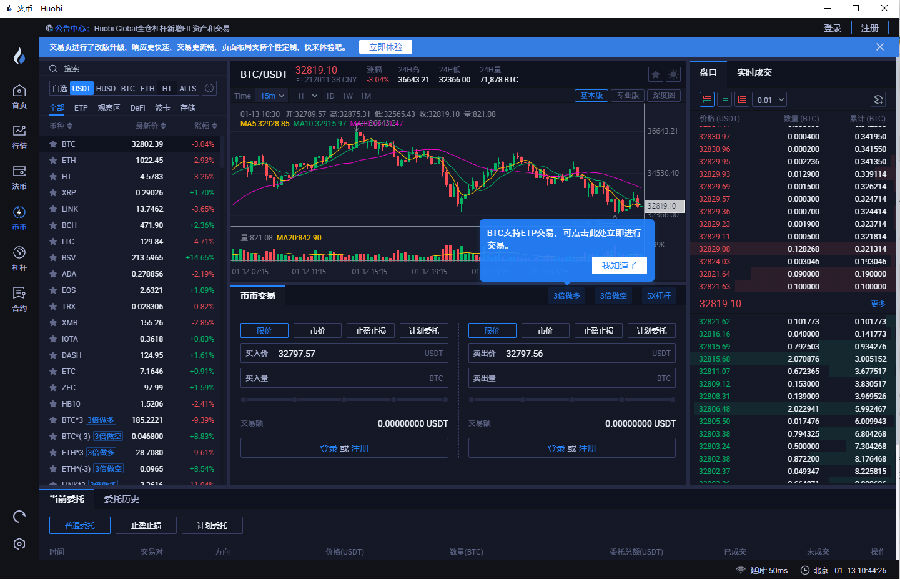This screenshot has height=579, width=900.
Task: Adjust the buy amount percentage slider
Action: pos(344,399)
